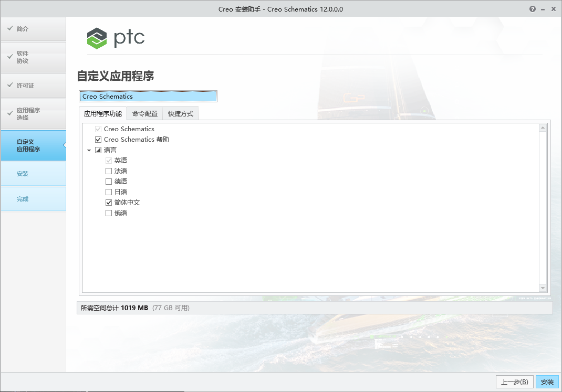Open the 快捷方式 tab
562x392 pixels.
(181, 114)
